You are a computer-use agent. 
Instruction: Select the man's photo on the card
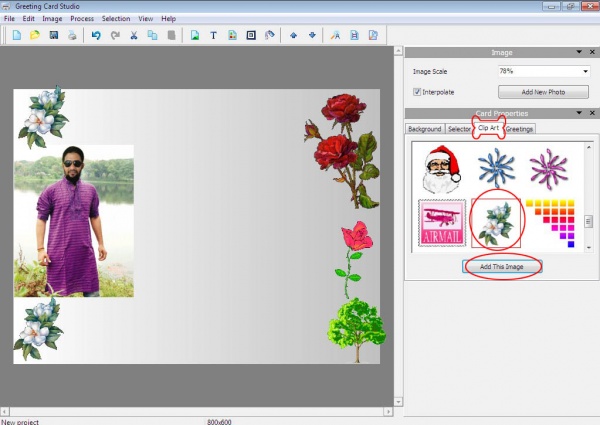(74, 221)
